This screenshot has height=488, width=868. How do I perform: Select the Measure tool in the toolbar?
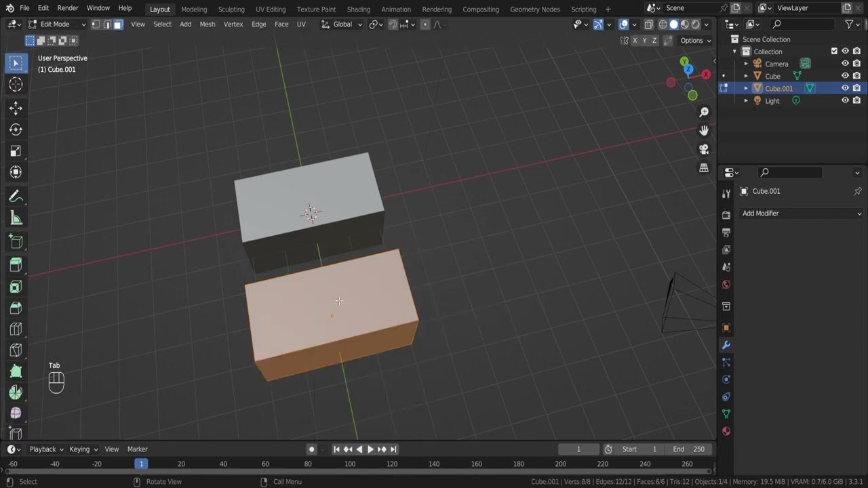(16, 218)
